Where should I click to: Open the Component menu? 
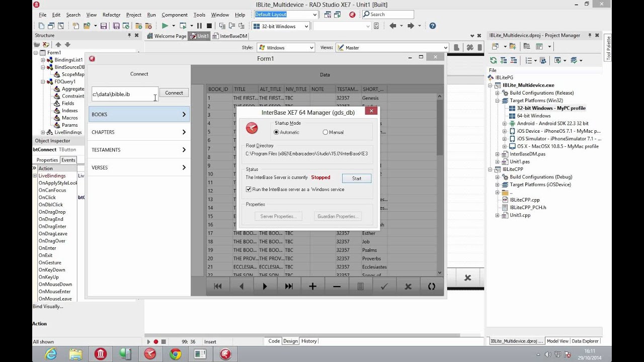pos(175,15)
